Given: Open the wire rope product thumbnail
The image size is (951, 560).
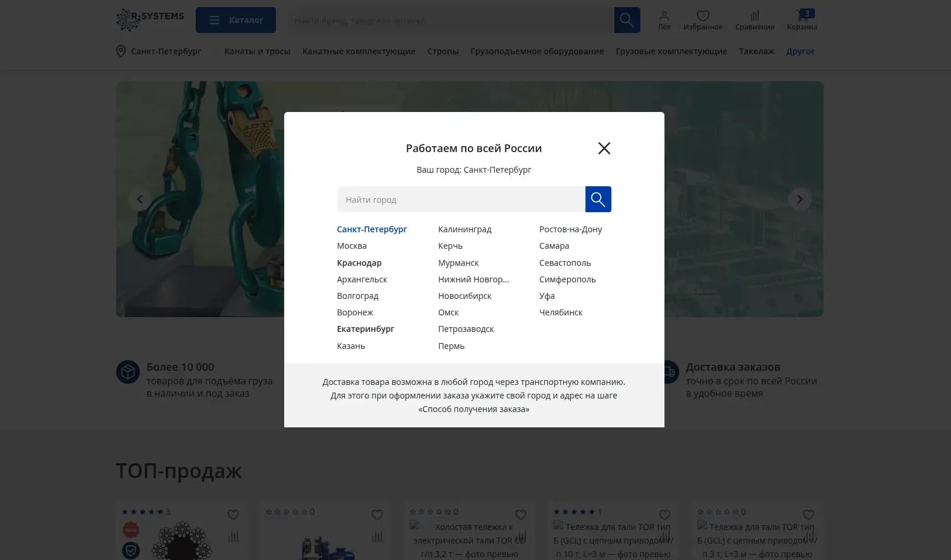Looking at the screenshot, I should tap(182, 541).
